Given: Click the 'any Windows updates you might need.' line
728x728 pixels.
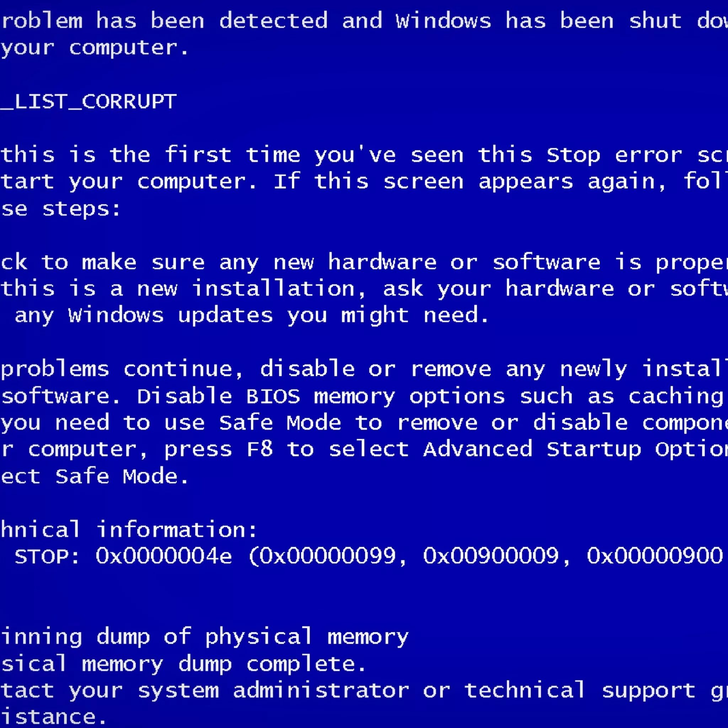Looking at the screenshot, I should click(252, 316).
